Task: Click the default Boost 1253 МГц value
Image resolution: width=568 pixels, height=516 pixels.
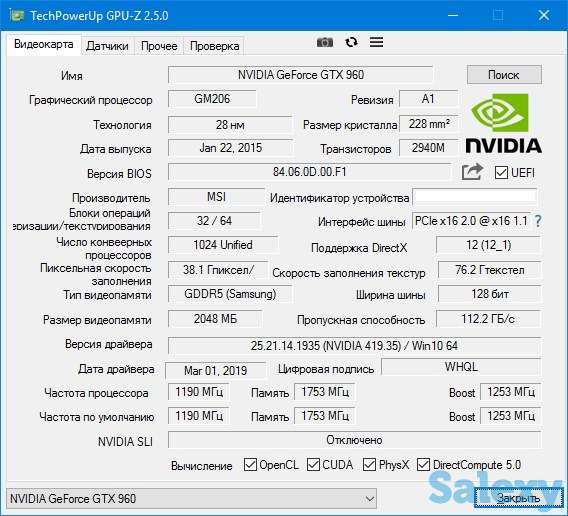Action: pyautogui.click(x=511, y=416)
